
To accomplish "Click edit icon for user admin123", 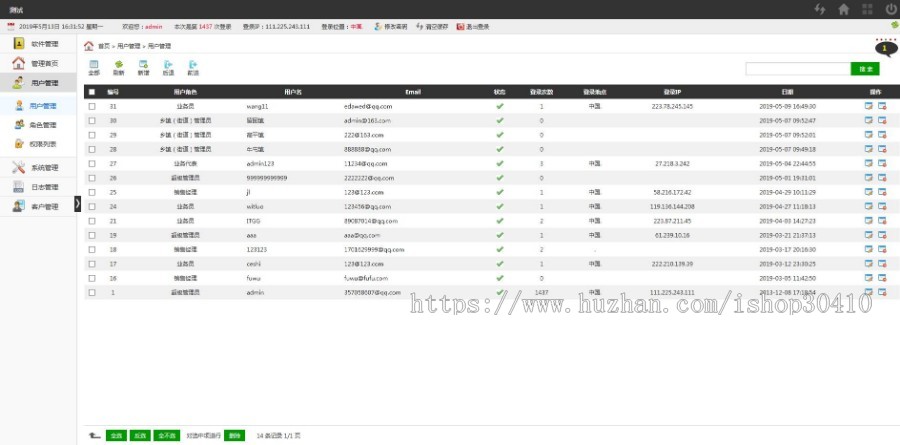I will [868, 163].
